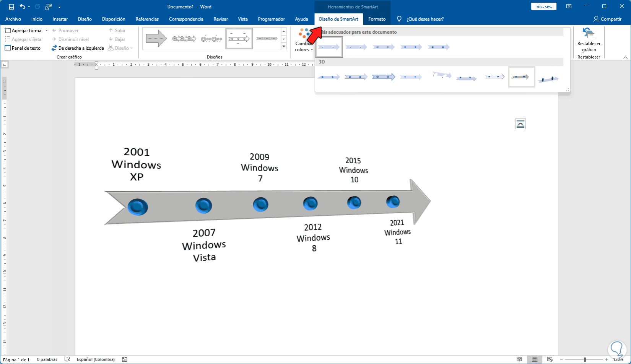Click the touch/mouse mode icon in quick access
This screenshot has width=631, height=364.
[x=49, y=7]
